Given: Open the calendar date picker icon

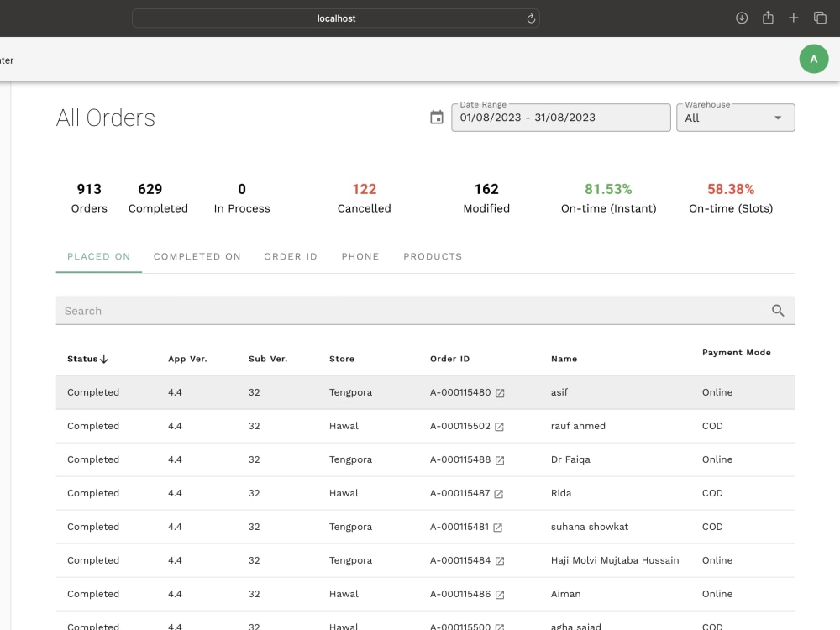Looking at the screenshot, I should [437, 118].
